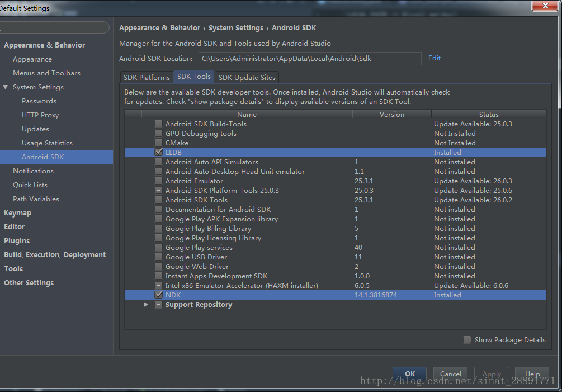Check Google Play Billing Library checkbox
Image resolution: width=562 pixels, height=392 pixels.
click(x=158, y=228)
